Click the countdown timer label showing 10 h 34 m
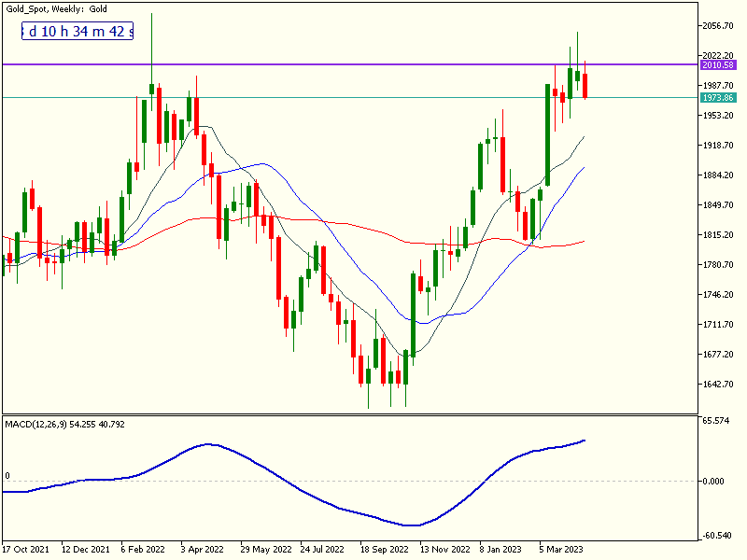 tap(78, 32)
